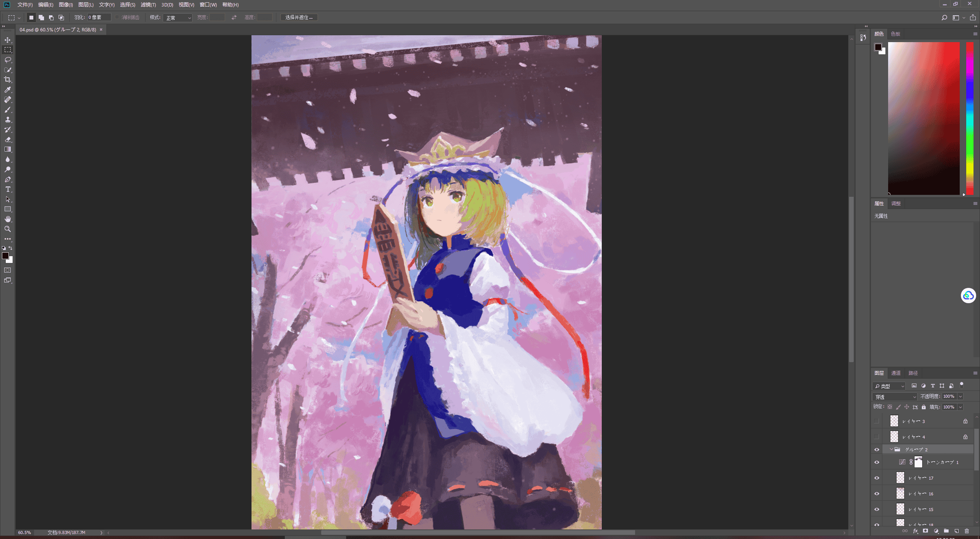Show hidden layer レイヤー 4
This screenshot has height=539, width=980.
[x=876, y=437]
